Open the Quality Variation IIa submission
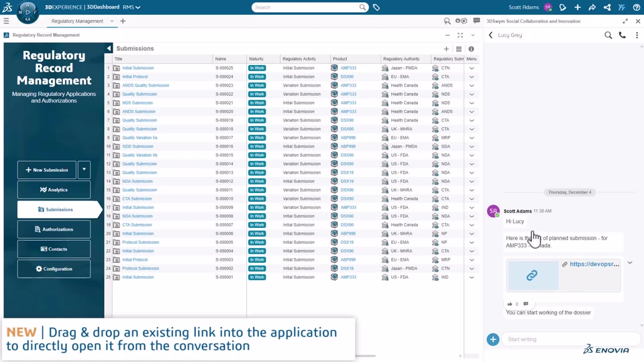Viewport: 644px width, 362px height. pyautogui.click(x=140, y=138)
